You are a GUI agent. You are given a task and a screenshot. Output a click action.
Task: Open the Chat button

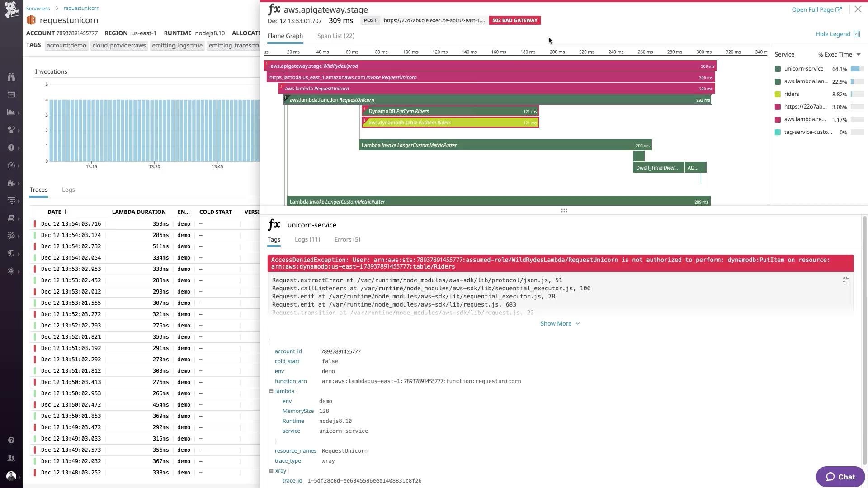840,477
